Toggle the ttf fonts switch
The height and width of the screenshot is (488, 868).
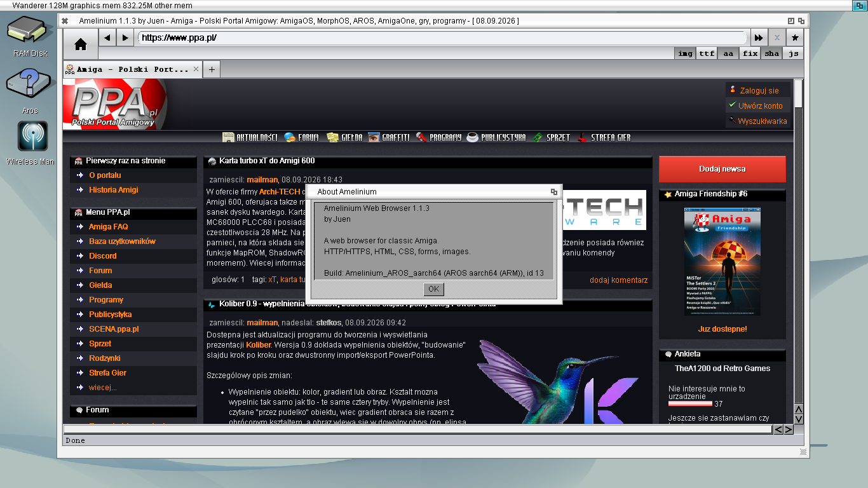707,53
